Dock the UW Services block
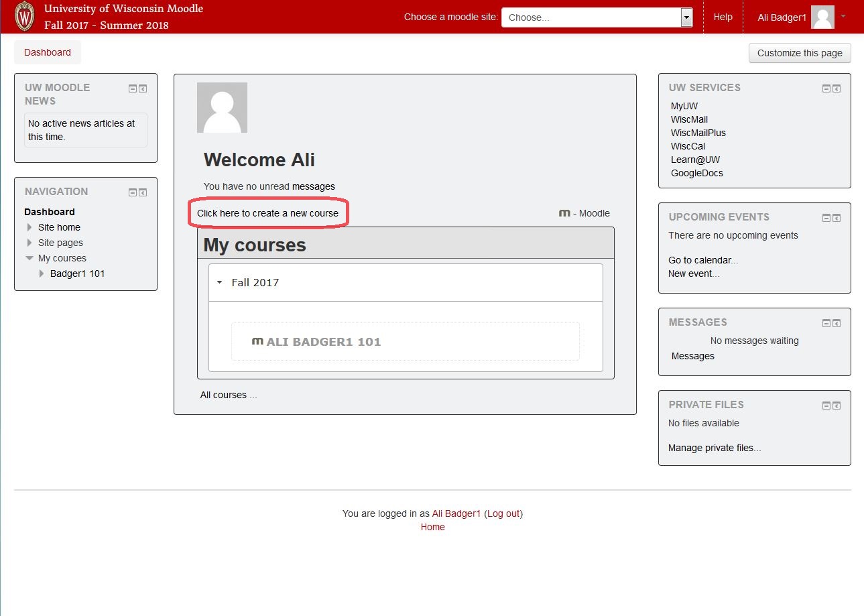 click(837, 88)
